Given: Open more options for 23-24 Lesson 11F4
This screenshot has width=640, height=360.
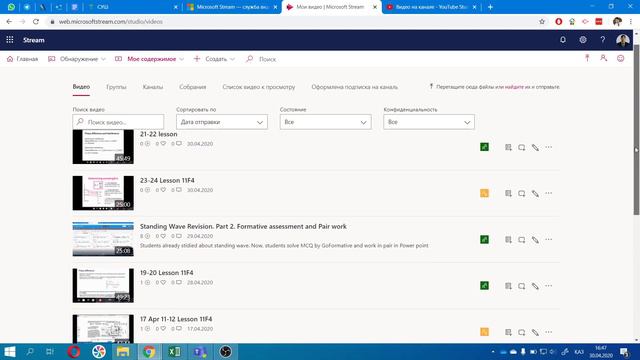Looking at the screenshot, I should point(549,193).
